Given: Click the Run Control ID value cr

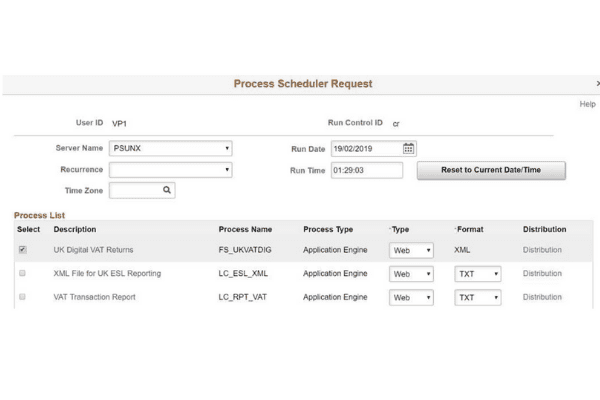Looking at the screenshot, I should click(x=396, y=124).
